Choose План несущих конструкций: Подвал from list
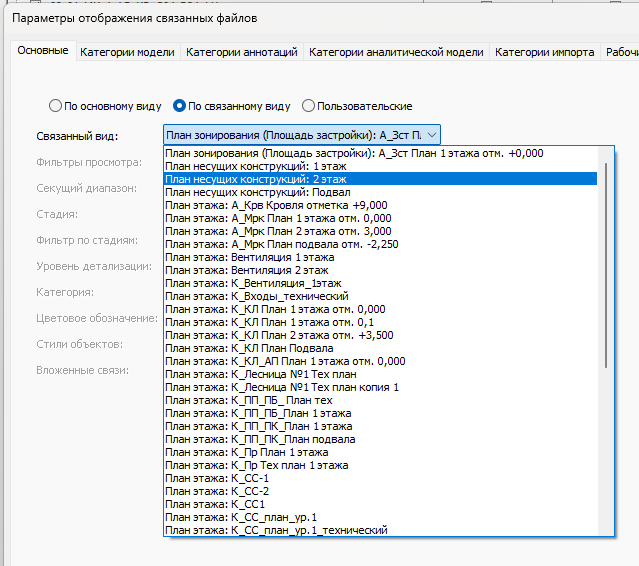Screen dimensions: 639x566 [380, 192]
